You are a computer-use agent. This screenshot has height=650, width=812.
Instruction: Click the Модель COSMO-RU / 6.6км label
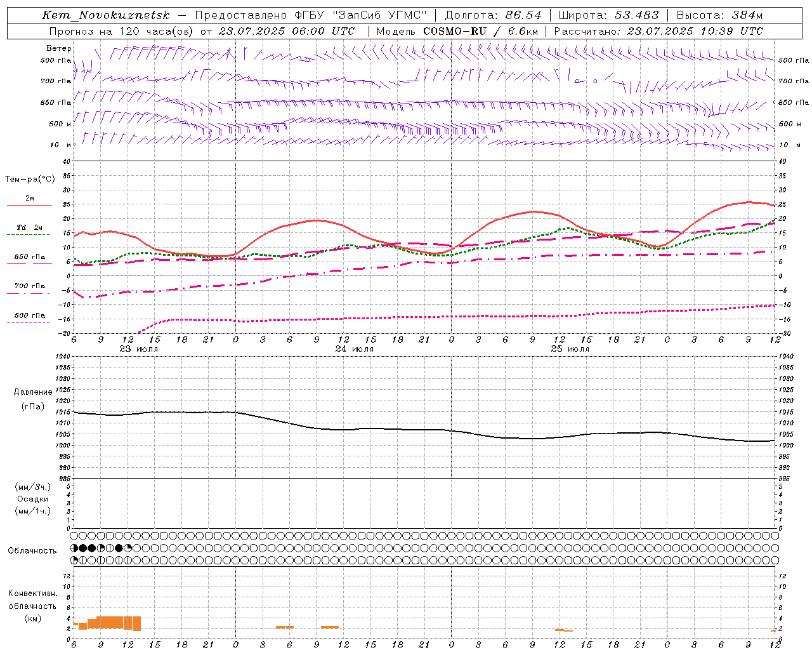(457, 31)
